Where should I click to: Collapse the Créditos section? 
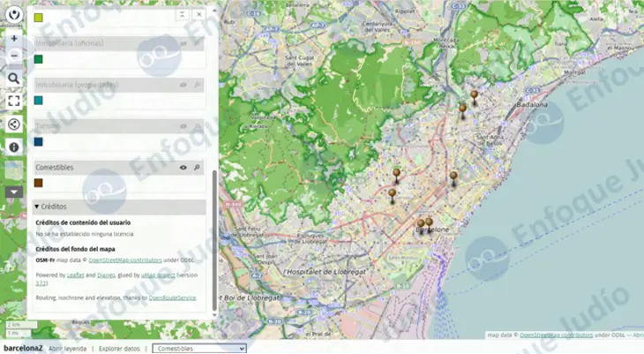119,207
